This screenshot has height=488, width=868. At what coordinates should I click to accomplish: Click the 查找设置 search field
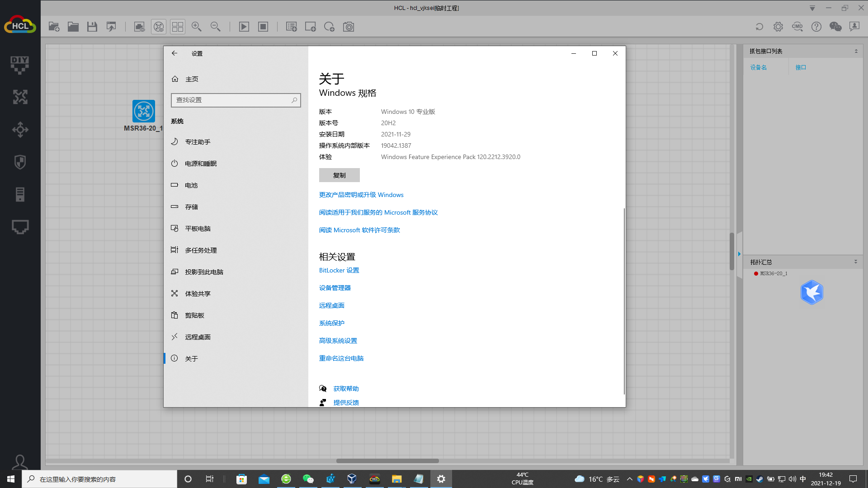pos(231,100)
